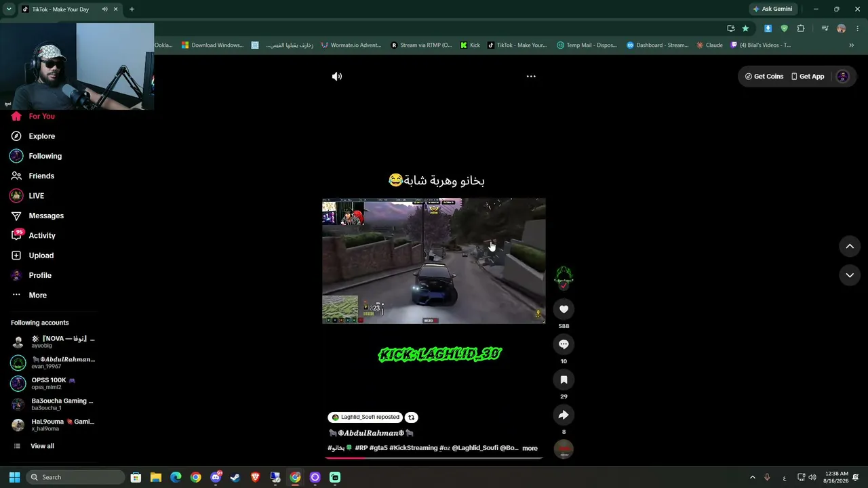Open the Chrome downloads icon

coord(768,28)
